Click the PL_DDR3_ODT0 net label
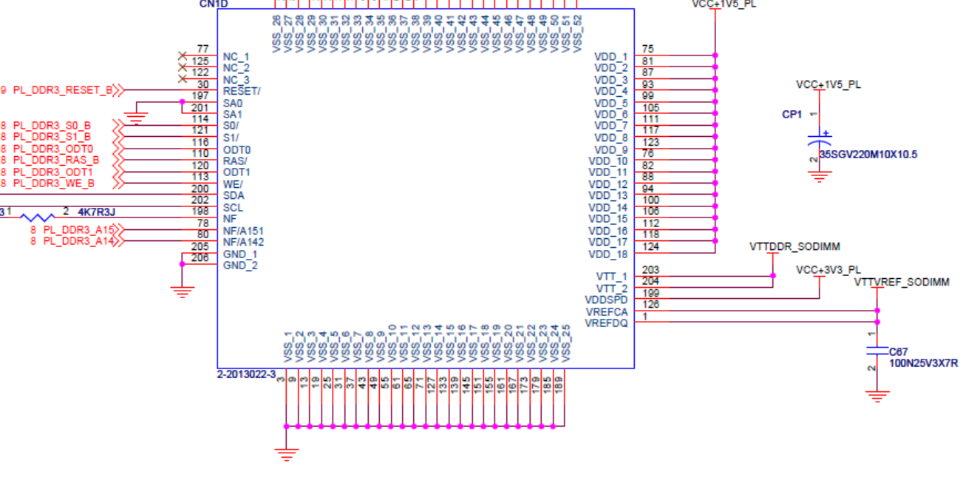The image size is (980, 483). click(53, 149)
